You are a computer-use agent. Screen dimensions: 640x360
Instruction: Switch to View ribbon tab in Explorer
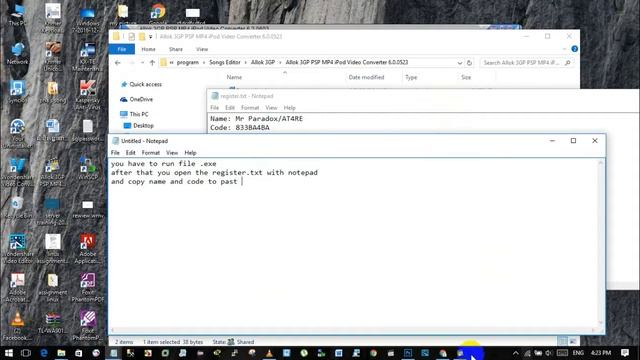click(x=202, y=49)
